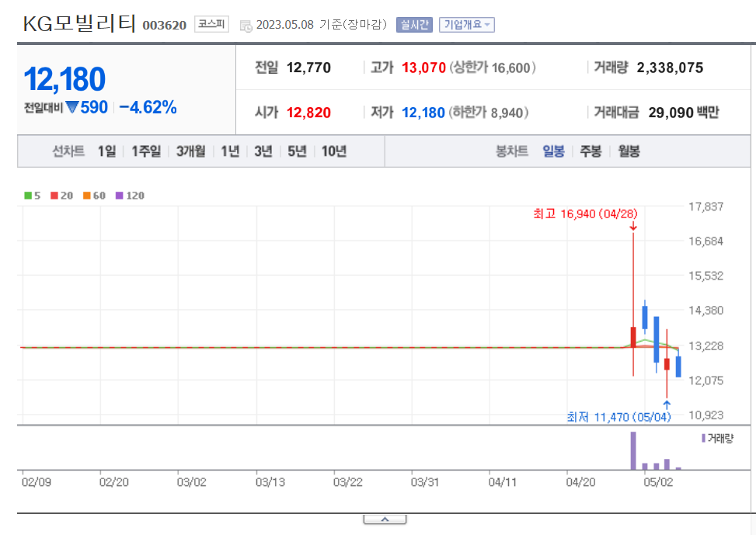The width and height of the screenshot is (756, 535).
Task: Select the 3년 line chart tab
Action: tap(263, 151)
